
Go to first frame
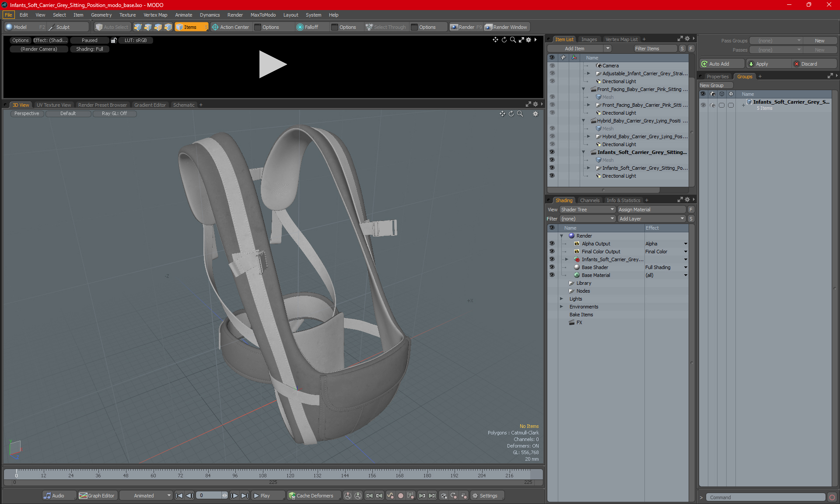179,496
